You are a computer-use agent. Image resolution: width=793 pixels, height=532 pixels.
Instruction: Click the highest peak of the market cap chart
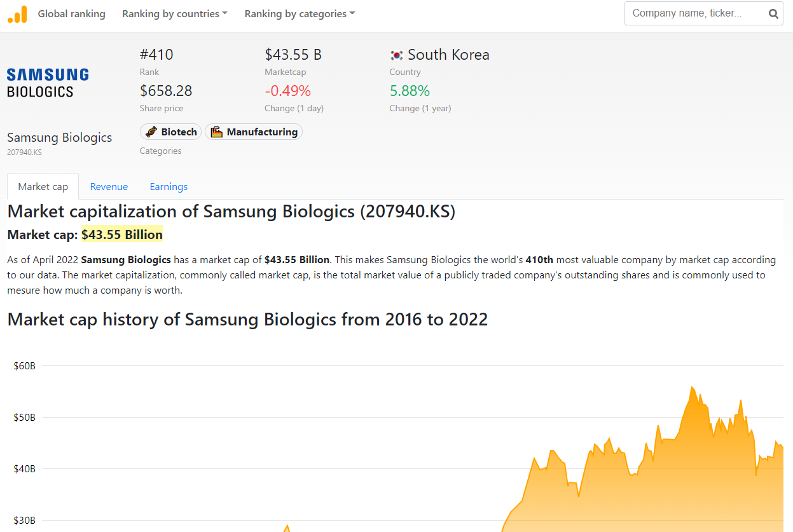pyautogui.click(x=692, y=386)
